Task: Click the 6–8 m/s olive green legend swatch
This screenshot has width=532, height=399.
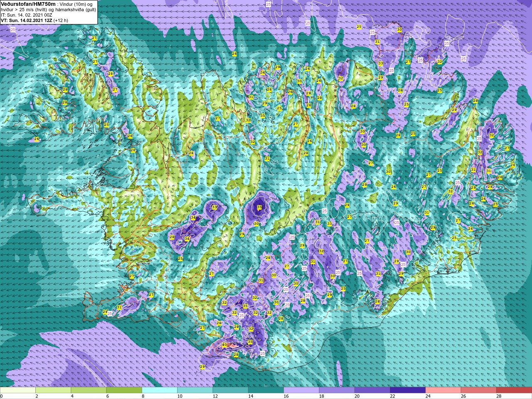Action: (x=124, y=390)
